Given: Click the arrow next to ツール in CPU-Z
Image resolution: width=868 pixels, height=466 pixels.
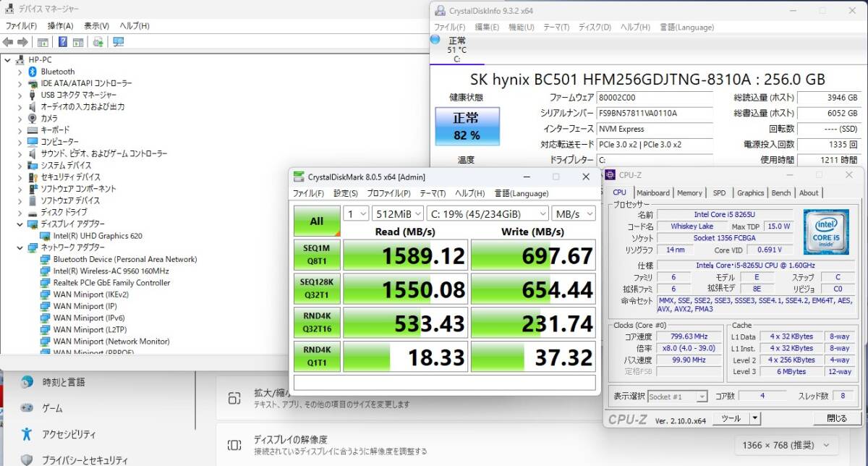Looking at the screenshot, I should click(x=755, y=418).
